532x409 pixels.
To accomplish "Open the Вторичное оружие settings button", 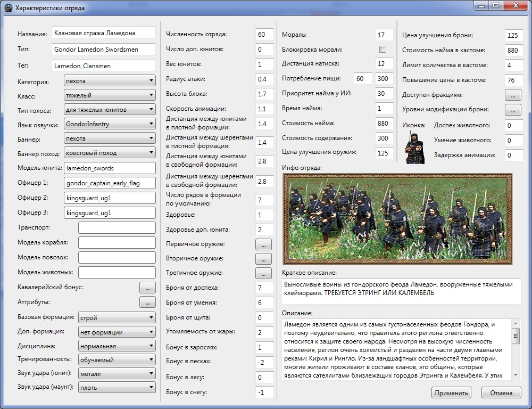I will [264, 259].
